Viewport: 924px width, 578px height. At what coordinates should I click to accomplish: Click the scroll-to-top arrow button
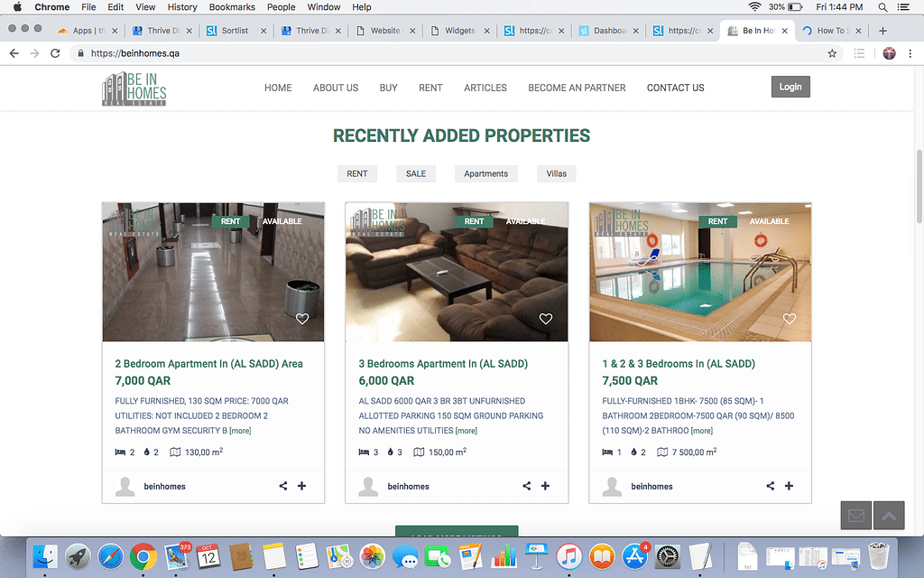tap(889, 516)
